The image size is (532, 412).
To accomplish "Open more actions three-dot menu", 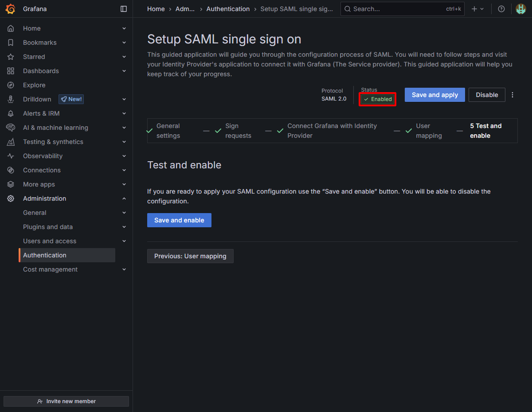I will [512, 95].
